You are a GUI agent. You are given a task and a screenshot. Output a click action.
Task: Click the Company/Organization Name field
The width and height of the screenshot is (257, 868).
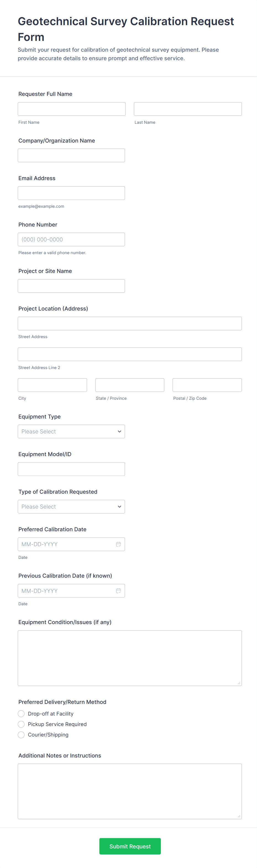coord(71,155)
